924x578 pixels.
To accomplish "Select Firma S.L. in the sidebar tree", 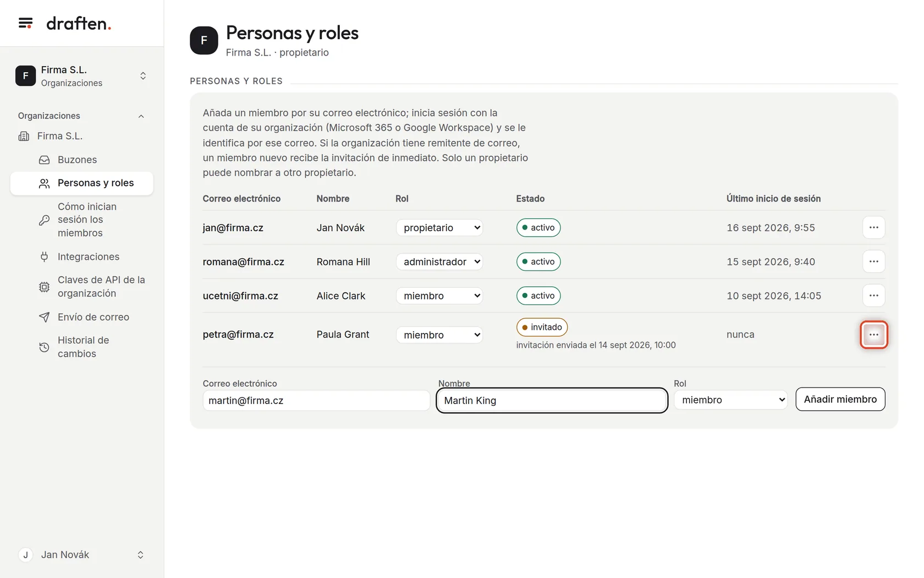I will 60,136.
